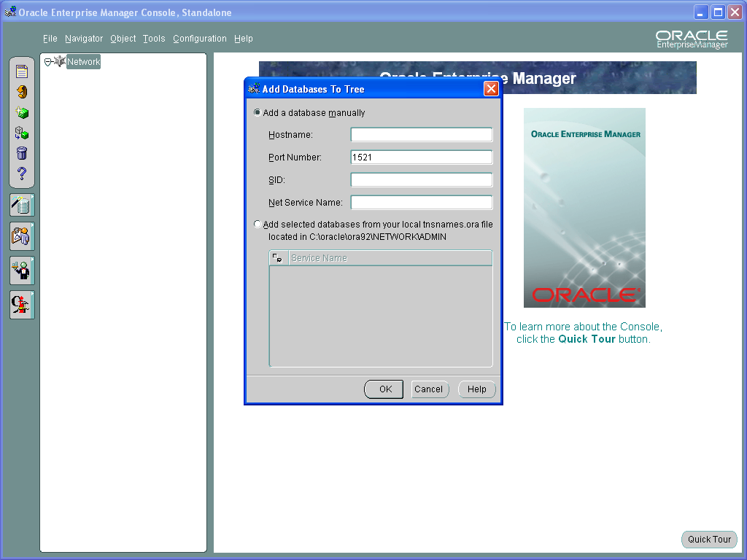Maximize the Oracle Enterprise Manager window

[718, 12]
